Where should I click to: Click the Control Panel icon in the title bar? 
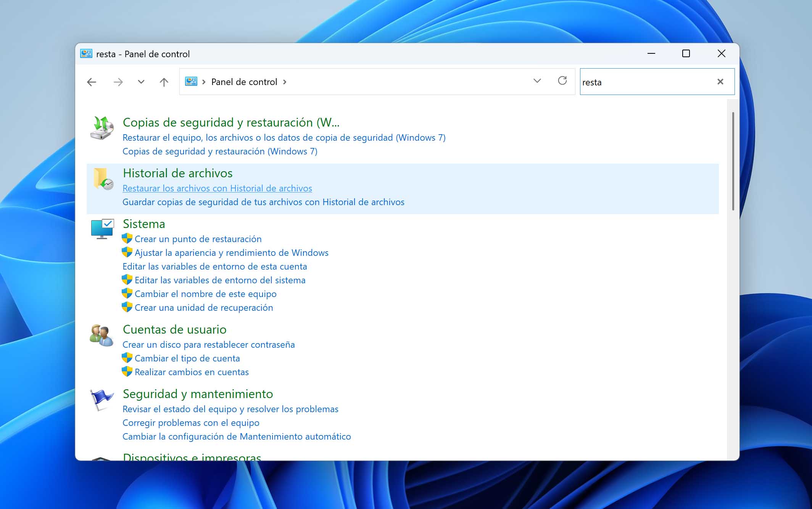[86, 54]
